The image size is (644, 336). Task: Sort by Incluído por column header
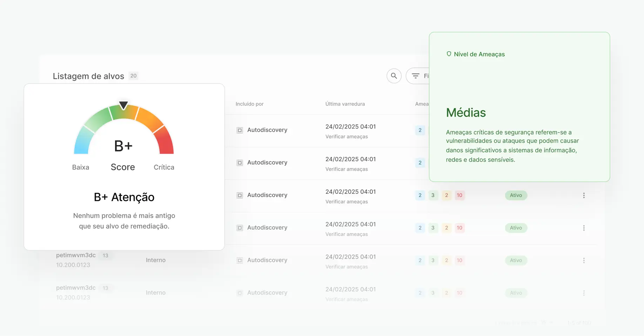(249, 104)
